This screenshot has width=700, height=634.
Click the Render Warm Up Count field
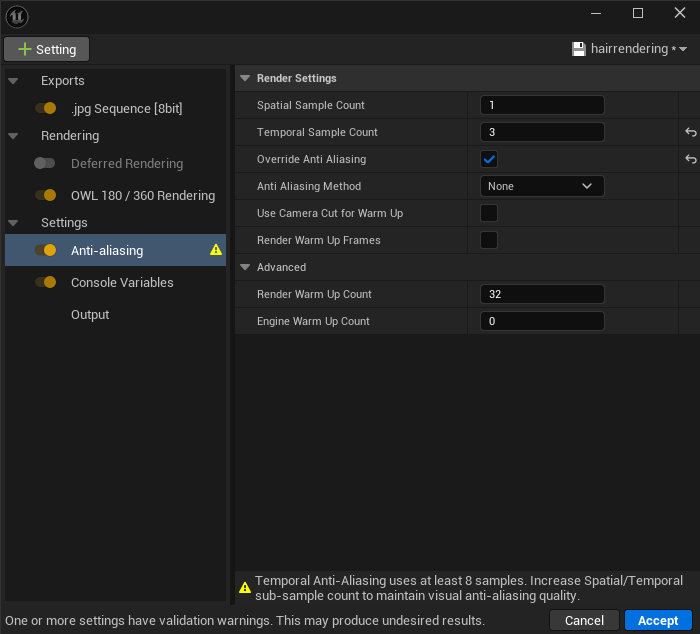541,294
